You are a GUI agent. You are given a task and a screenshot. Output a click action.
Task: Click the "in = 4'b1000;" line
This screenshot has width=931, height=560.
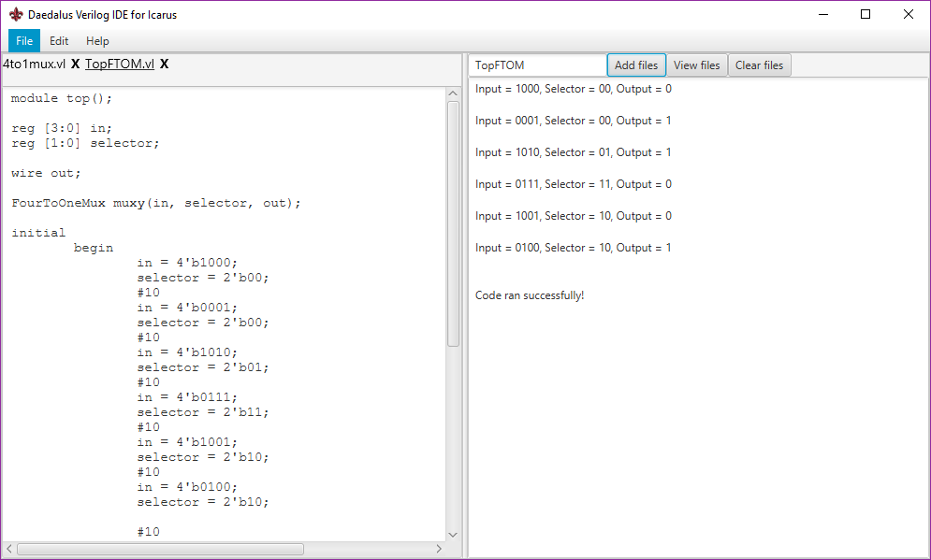(187, 263)
